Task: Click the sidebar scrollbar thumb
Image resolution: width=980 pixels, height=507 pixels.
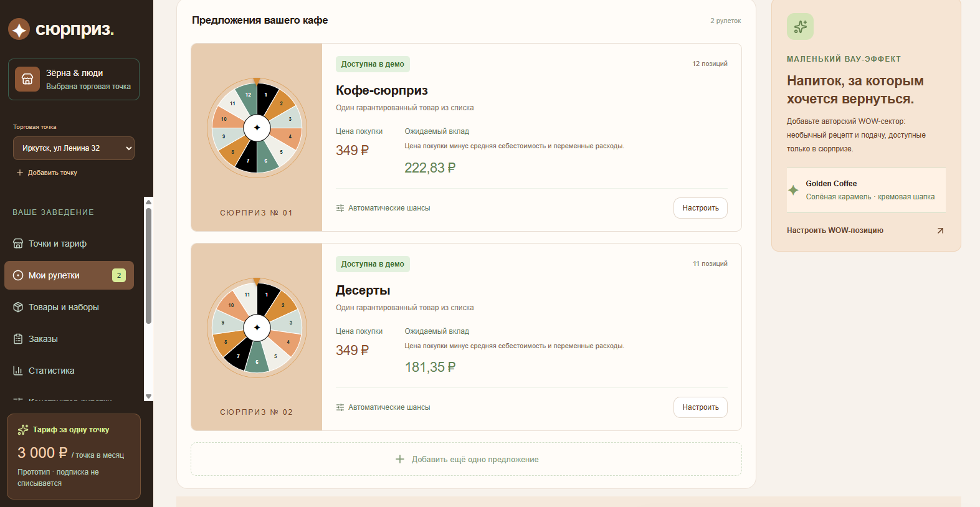Action: (x=148, y=266)
